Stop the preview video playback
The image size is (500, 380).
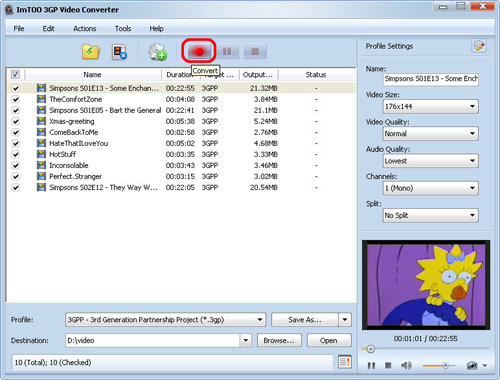point(388,366)
